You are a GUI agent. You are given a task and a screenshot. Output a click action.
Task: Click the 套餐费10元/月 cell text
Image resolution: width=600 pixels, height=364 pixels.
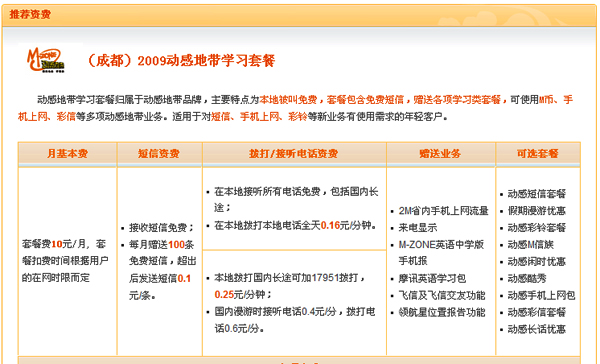64,261
